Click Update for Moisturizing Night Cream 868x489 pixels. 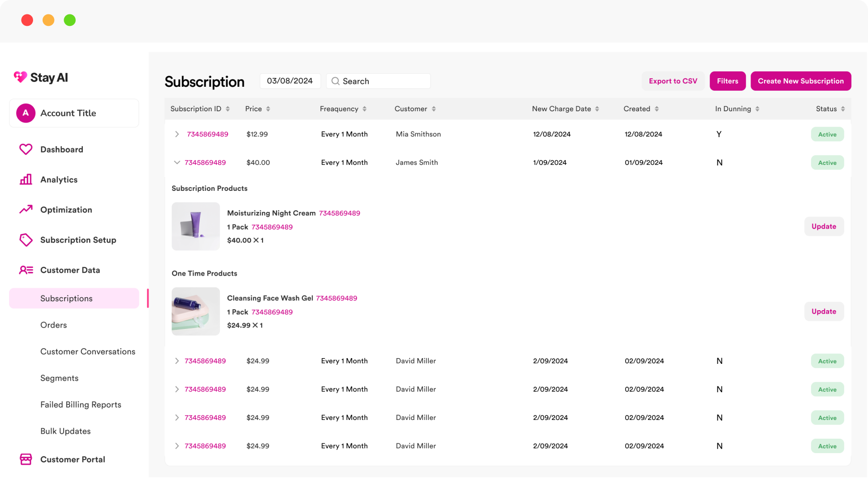pos(823,226)
